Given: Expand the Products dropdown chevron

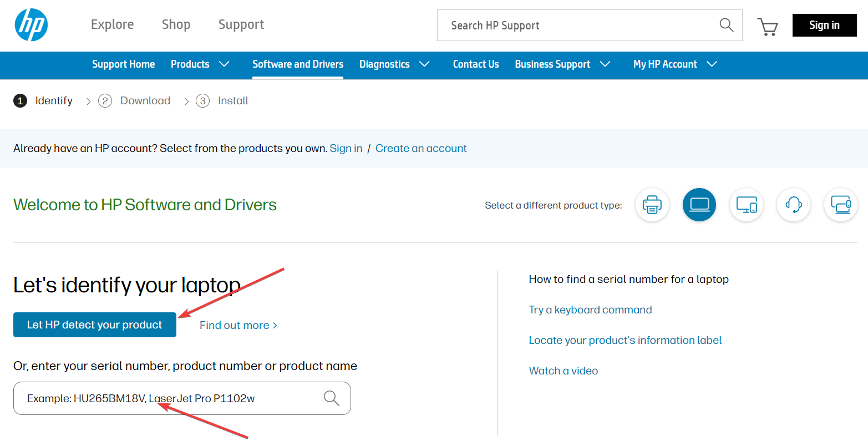Looking at the screenshot, I should 224,64.
